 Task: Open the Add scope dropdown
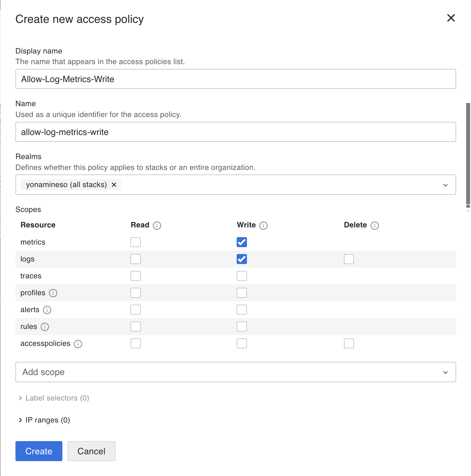pos(235,372)
